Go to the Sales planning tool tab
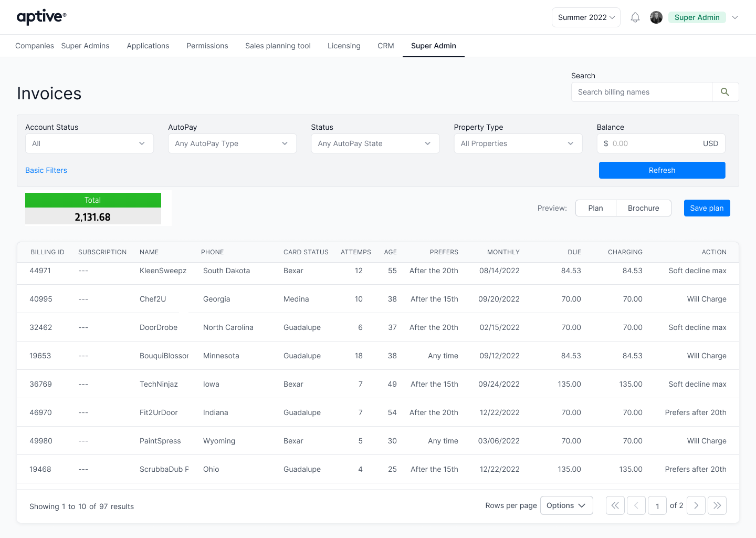Screen dimensions: 756x538 point(278,46)
